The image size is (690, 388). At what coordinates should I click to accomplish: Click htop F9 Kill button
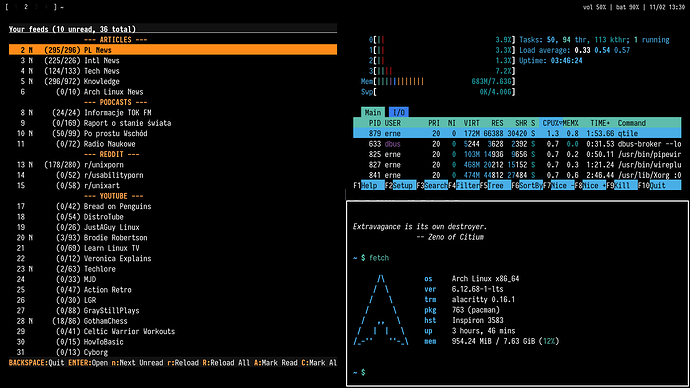click(x=621, y=186)
